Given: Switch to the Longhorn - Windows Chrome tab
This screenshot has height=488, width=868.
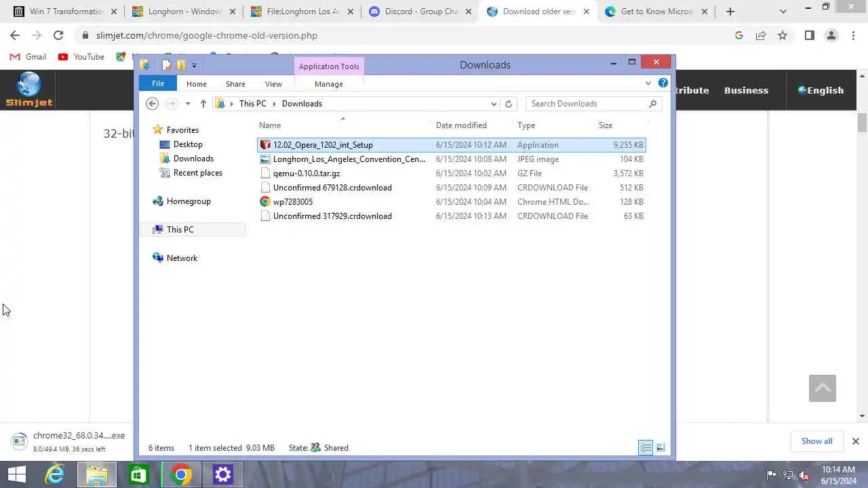Looking at the screenshot, I should (184, 12).
